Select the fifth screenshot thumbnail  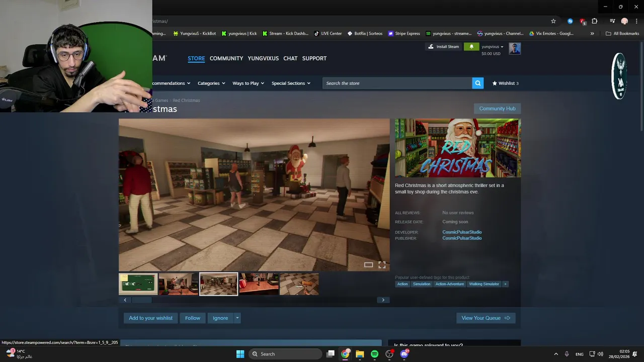299,284
